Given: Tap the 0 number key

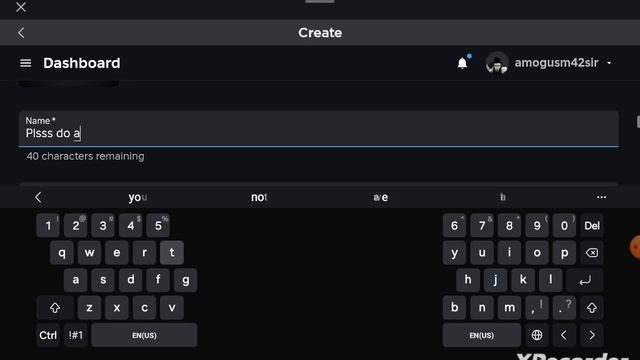Looking at the screenshot, I should (x=564, y=225).
